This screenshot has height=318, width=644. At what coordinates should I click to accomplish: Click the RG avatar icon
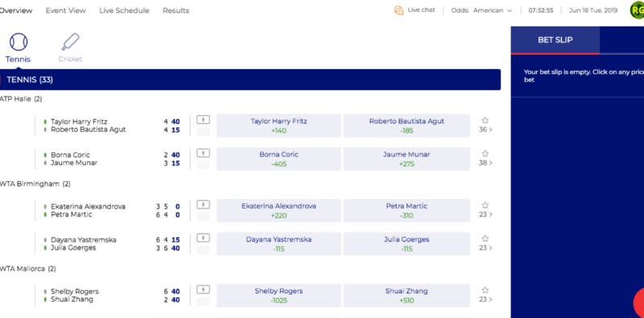[638, 10]
